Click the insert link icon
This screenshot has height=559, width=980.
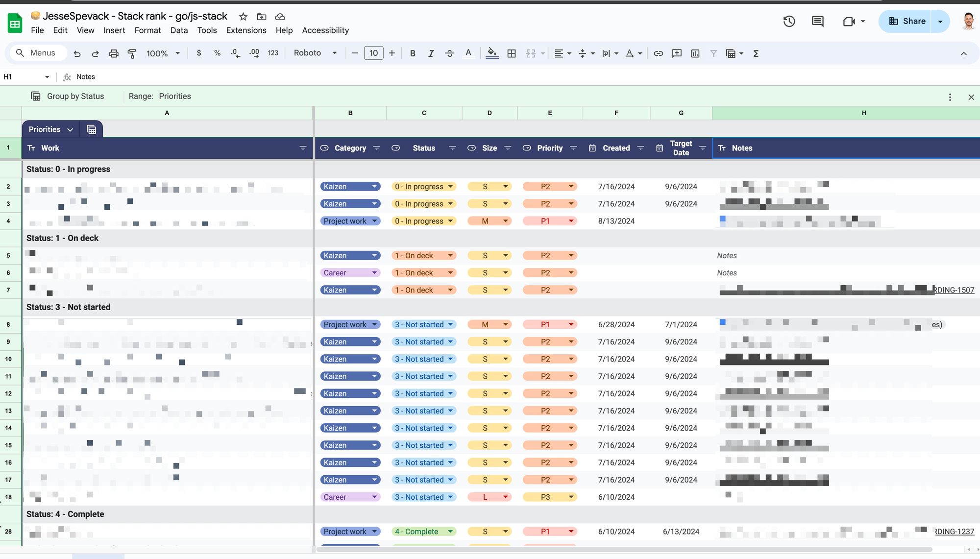point(658,53)
